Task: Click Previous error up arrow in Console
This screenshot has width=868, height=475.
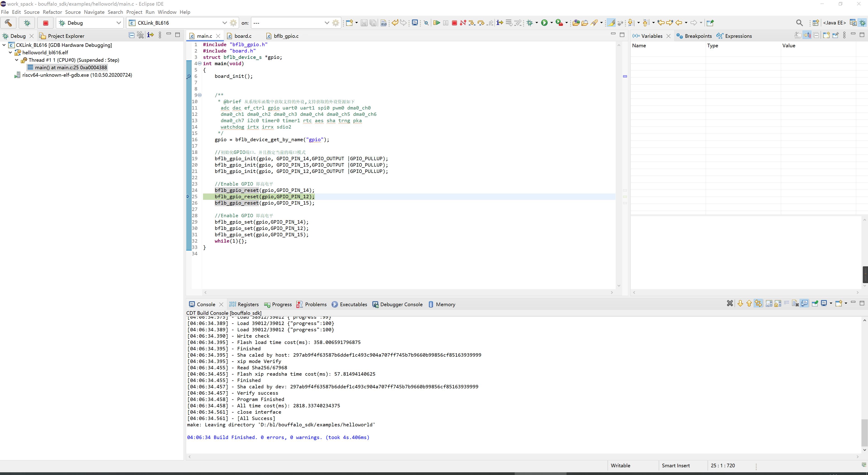Action: click(749, 304)
